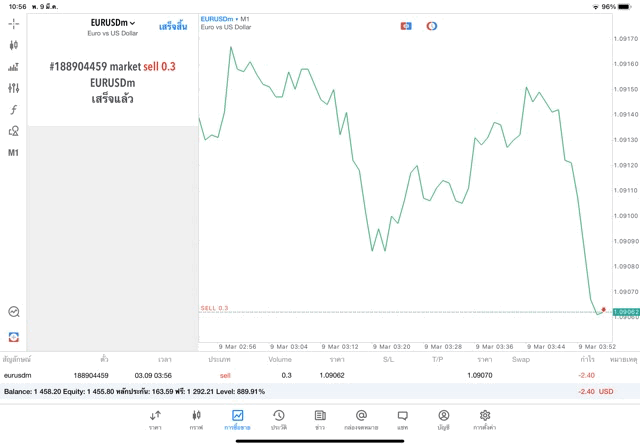Tap the 1.09100 price axis label
The image size is (640, 447).
626,216
